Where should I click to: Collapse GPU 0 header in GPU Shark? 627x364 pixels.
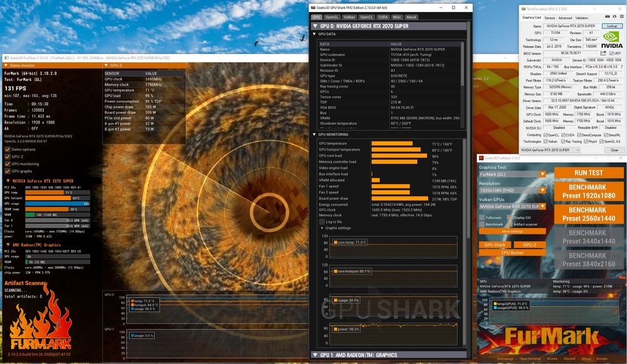(x=315, y=26)
